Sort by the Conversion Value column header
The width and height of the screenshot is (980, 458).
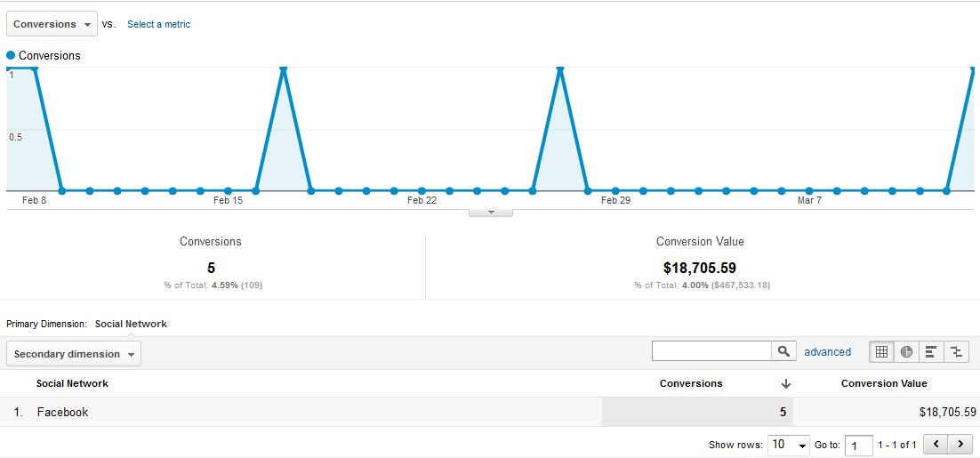[x=884, y=383]
